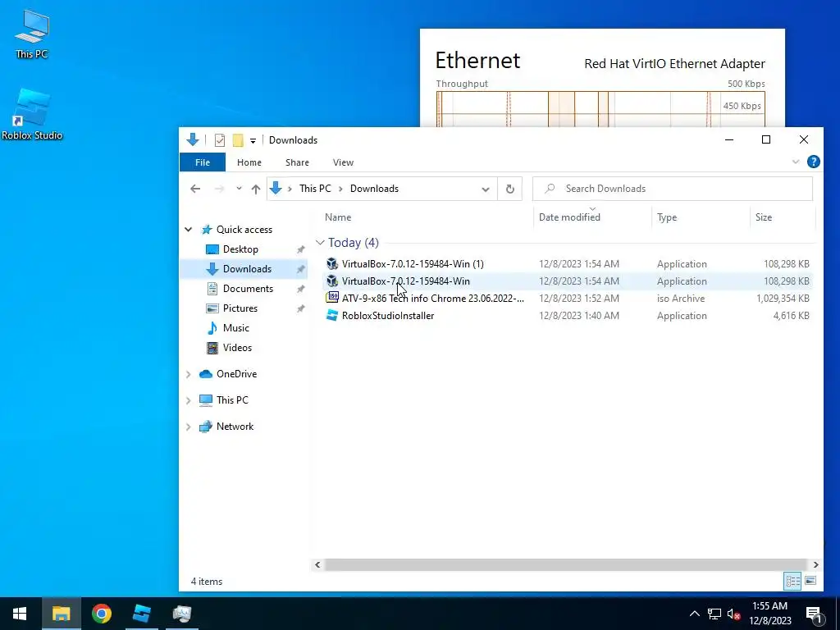Expand the OneDrive tree node

click(x=189, y=374)
